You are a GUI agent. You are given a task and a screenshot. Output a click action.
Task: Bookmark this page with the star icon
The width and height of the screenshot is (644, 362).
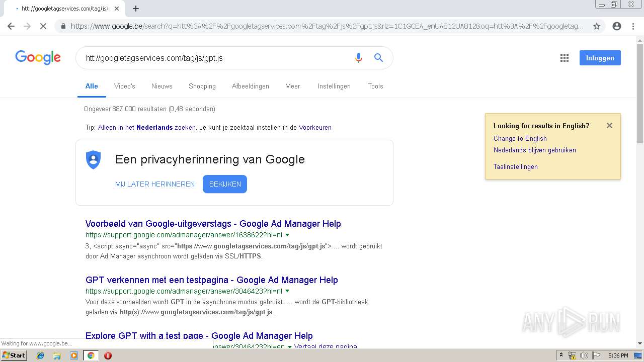tap(597, 26)
